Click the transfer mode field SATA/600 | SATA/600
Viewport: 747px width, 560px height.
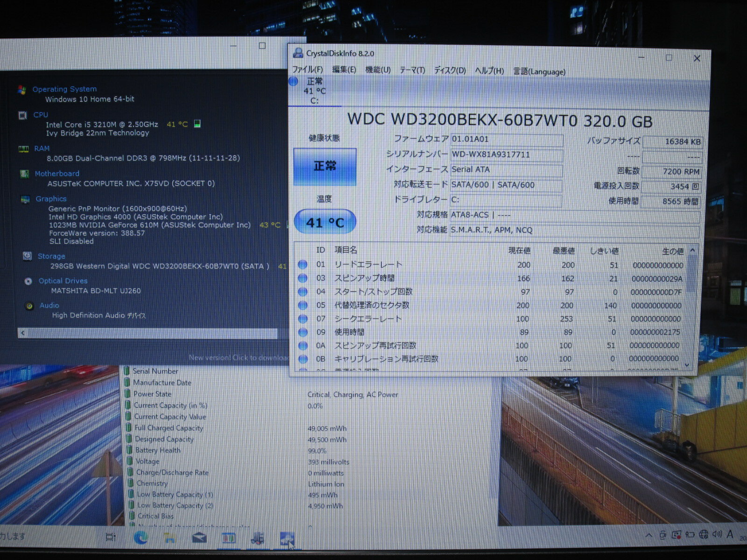(506, 185)
